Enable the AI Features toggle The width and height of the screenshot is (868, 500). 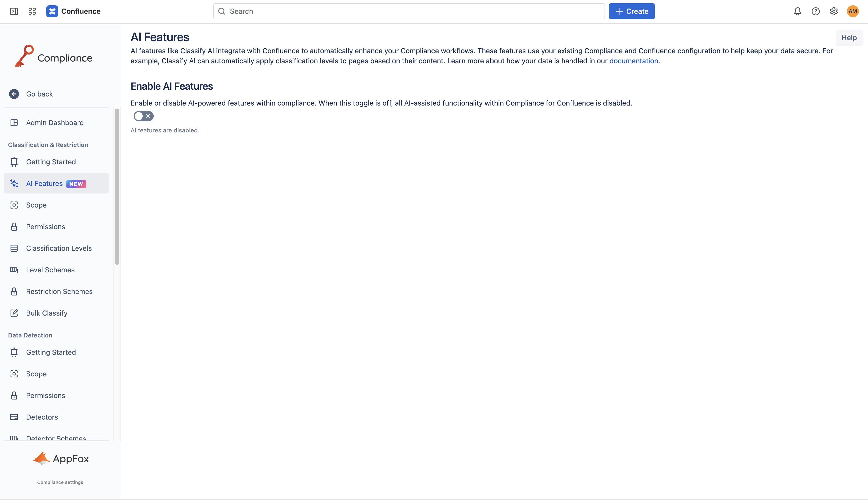point(143,116)
